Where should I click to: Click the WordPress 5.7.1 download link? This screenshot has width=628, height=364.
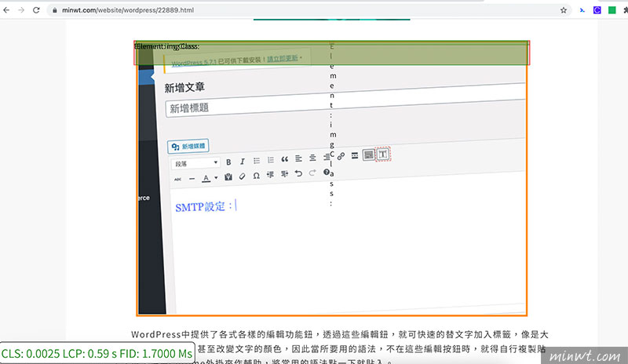point(194,63)
